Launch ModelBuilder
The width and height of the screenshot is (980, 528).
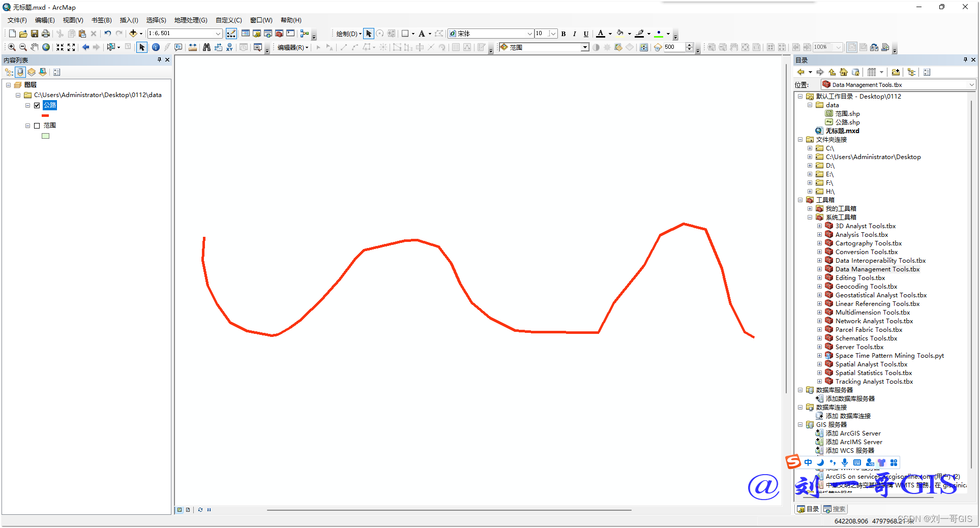305,34
